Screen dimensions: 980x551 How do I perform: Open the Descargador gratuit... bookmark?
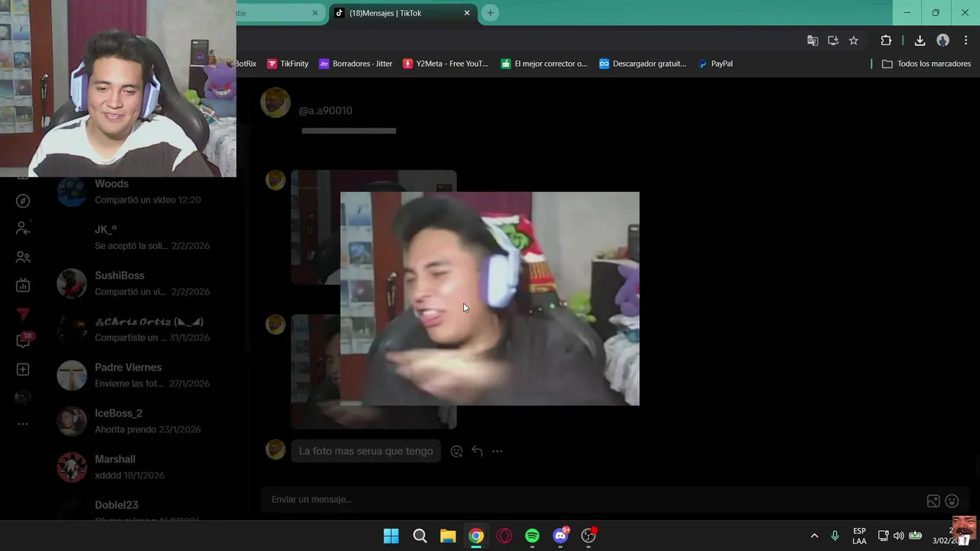tap(642, 64)
